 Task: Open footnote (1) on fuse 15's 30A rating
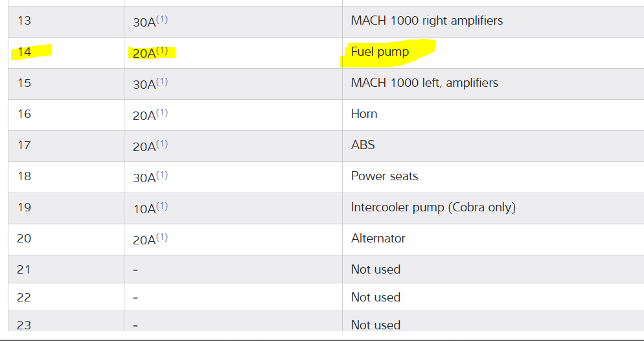pos(162,82)
